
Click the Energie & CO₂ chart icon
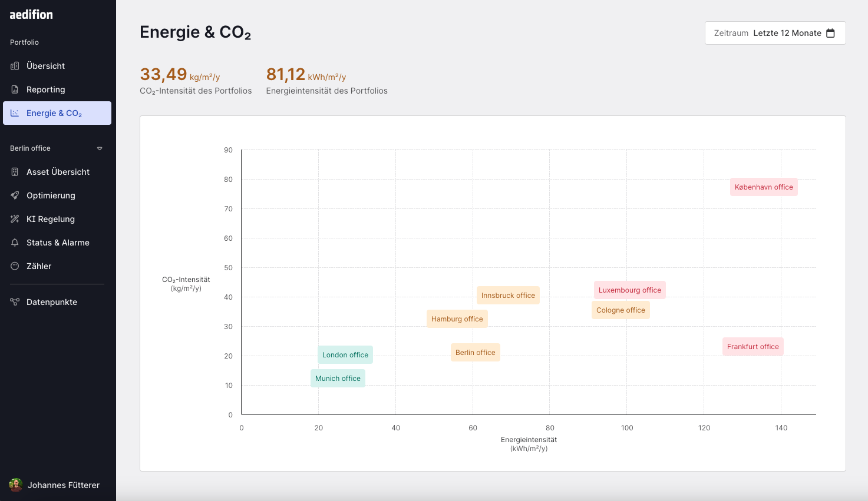[x=15, y=113]
